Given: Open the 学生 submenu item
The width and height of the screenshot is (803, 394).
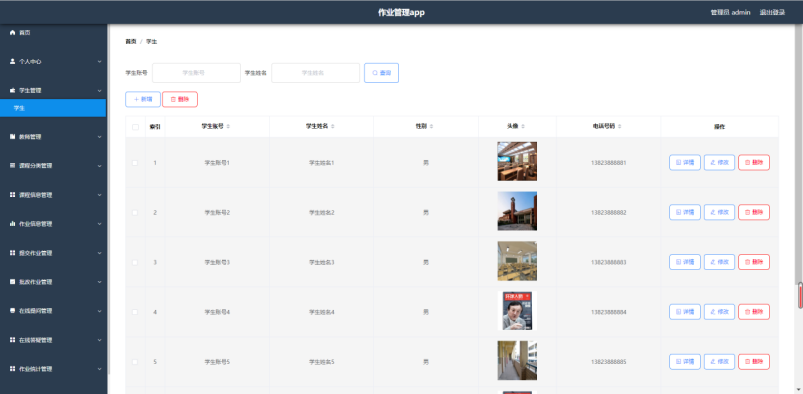Looking at the screenshot, I should (x=53, y=108).
